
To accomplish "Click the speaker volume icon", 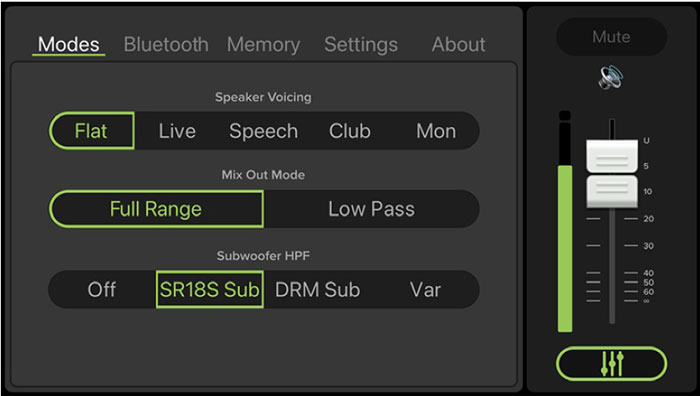I will coord(611,77).
